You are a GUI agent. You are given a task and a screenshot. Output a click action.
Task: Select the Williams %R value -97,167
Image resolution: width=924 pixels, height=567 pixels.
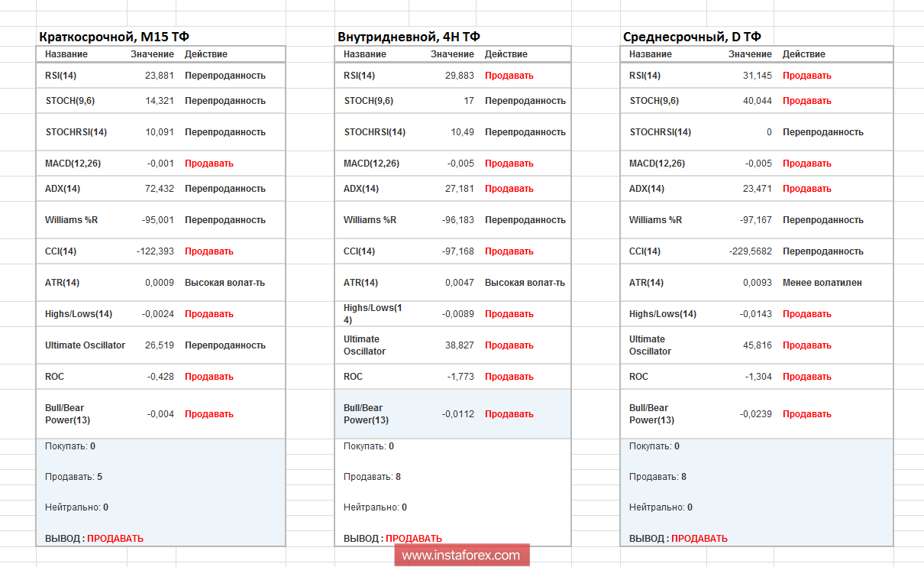pyautogui.click(x=756, y=220)
